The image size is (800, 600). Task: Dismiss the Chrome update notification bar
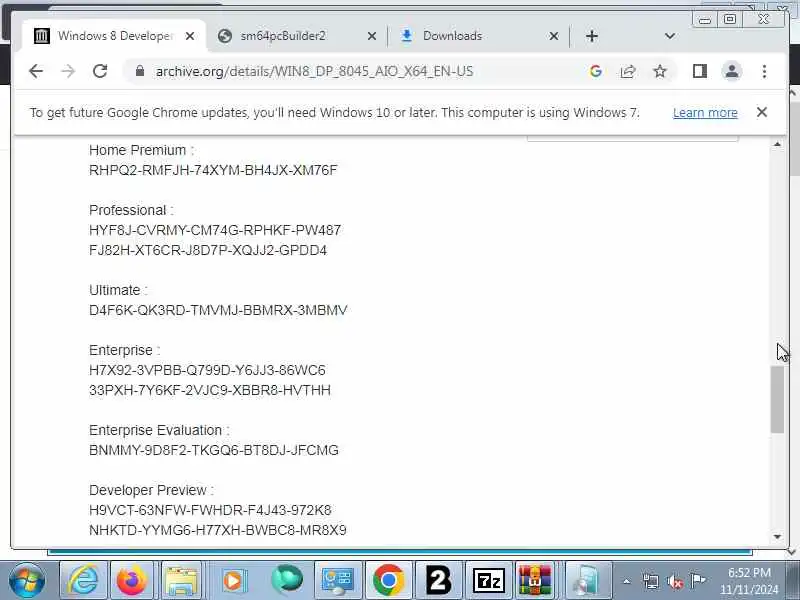coord(762,112)
